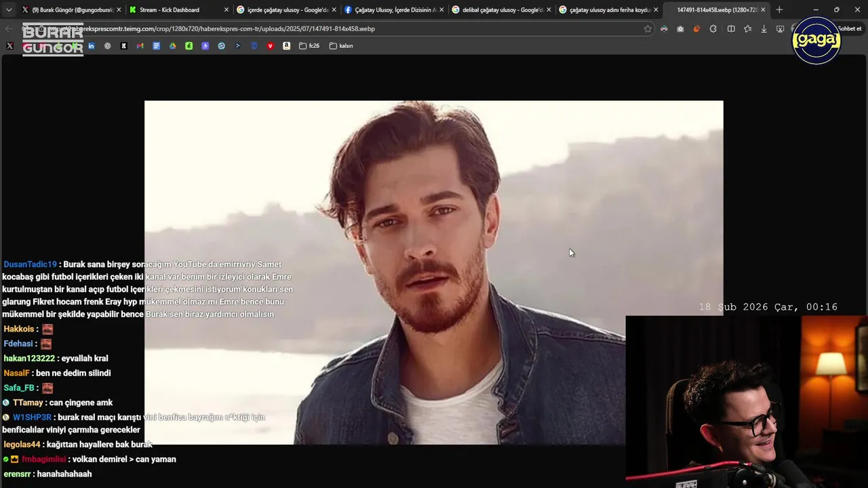The image size is (868, 488).
Task: Toggle split screen view icon
Action: (x=731, y=28)
